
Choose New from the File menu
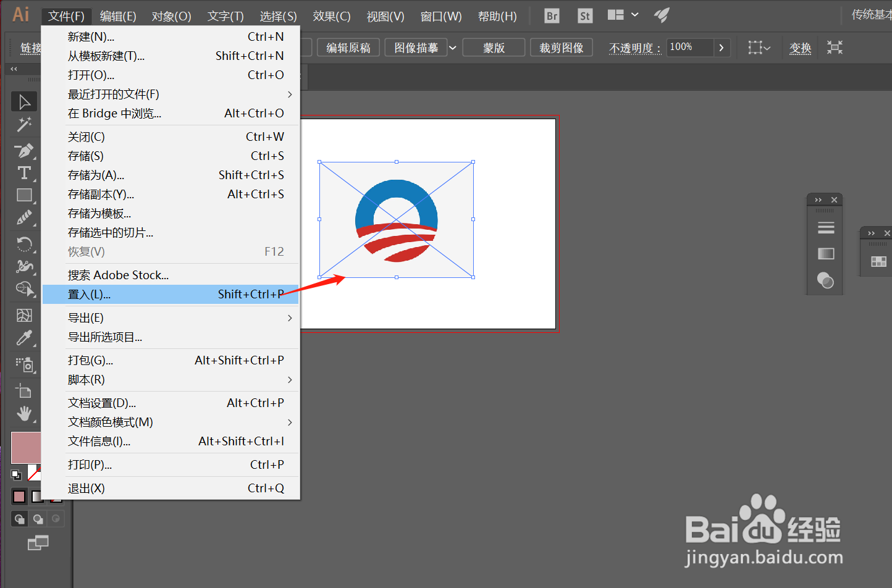click(x=170, y=37)
